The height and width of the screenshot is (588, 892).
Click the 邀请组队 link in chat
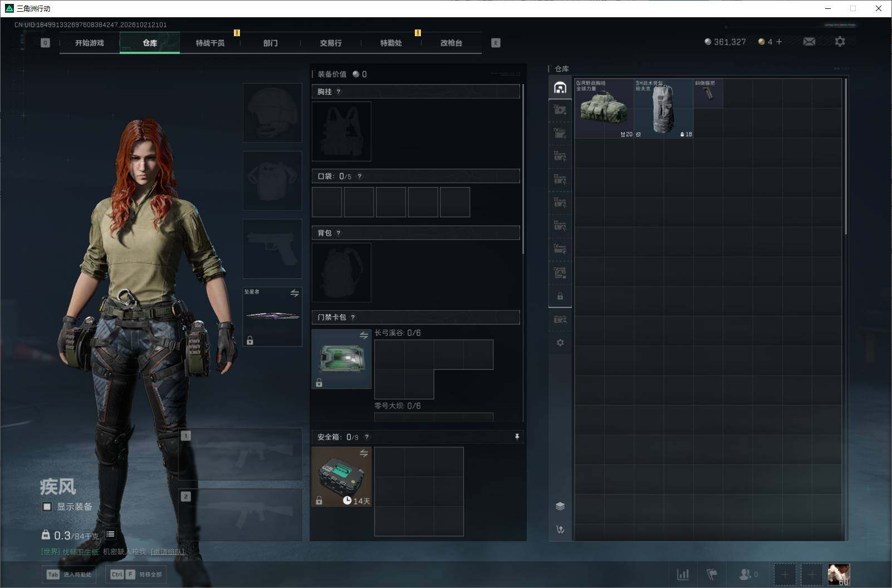(x=168, y=552)
